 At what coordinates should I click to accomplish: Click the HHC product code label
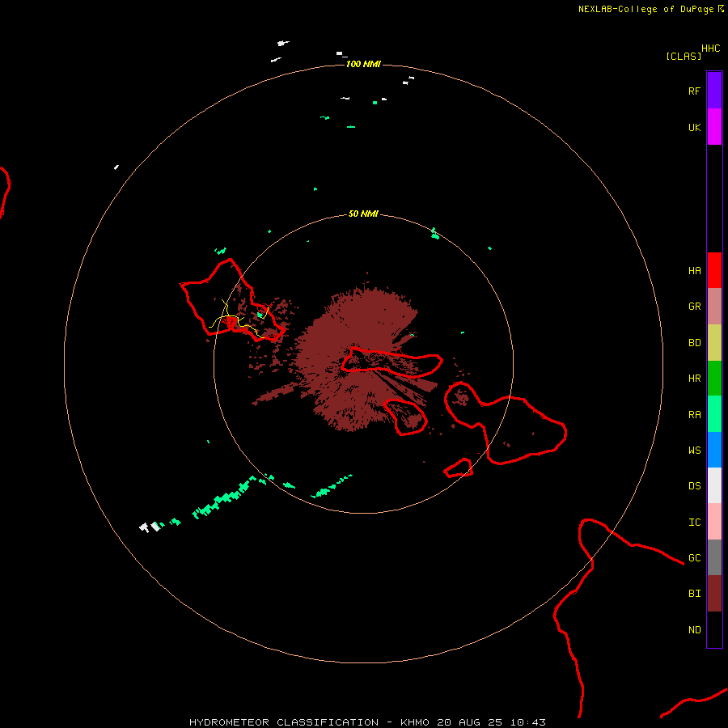pyautogui.click(x=710, y=49)
